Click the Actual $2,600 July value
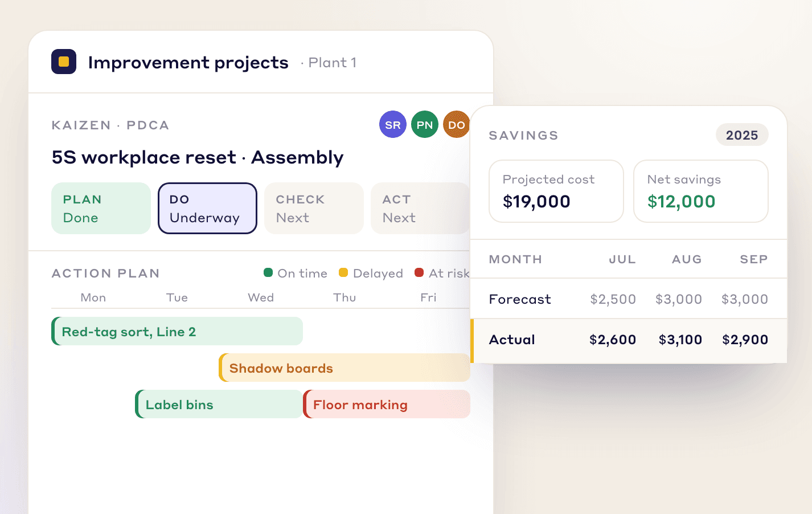Image resolution: width=812 pixels, height=514 pixels. pyautogui.click(x=613, y=340)
